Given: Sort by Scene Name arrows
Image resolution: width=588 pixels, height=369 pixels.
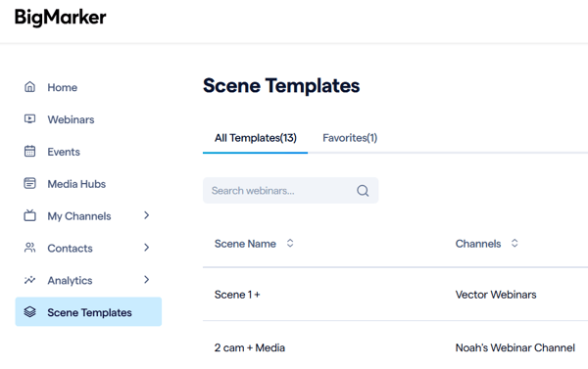Looking at the screenshot, I should click(290, 243).
